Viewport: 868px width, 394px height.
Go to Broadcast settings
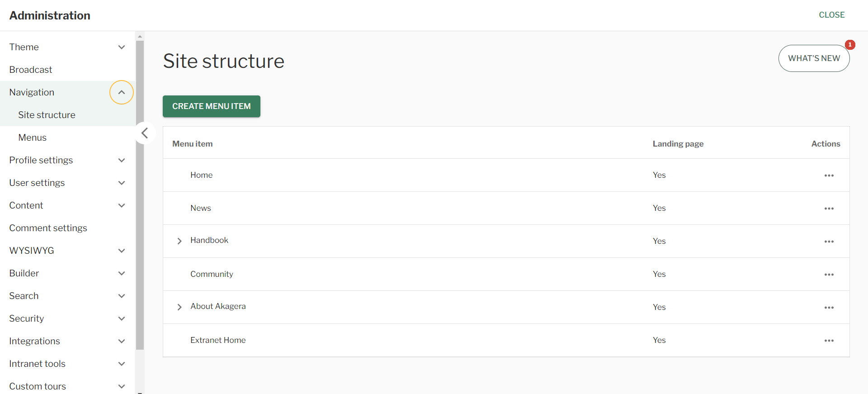point(31,70)
